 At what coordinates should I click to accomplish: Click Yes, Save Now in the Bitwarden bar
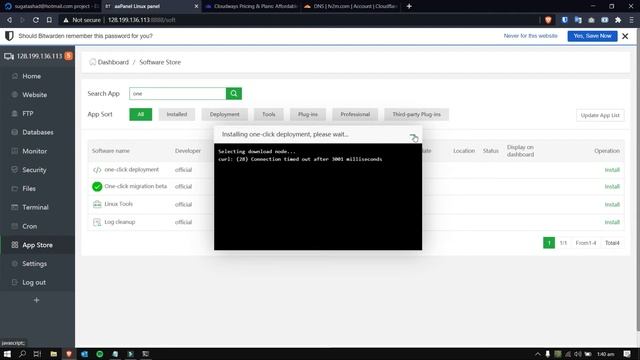coord(592,36)
